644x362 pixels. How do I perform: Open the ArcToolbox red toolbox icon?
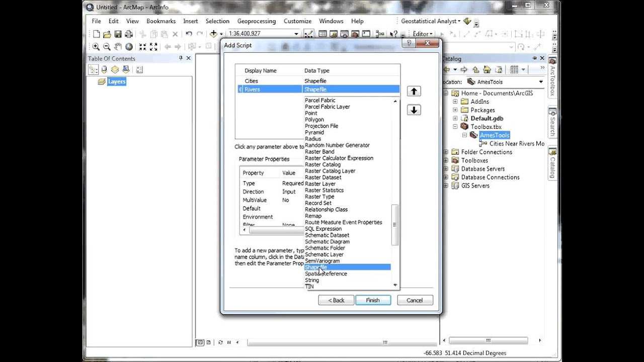click(x=355, y=34)
